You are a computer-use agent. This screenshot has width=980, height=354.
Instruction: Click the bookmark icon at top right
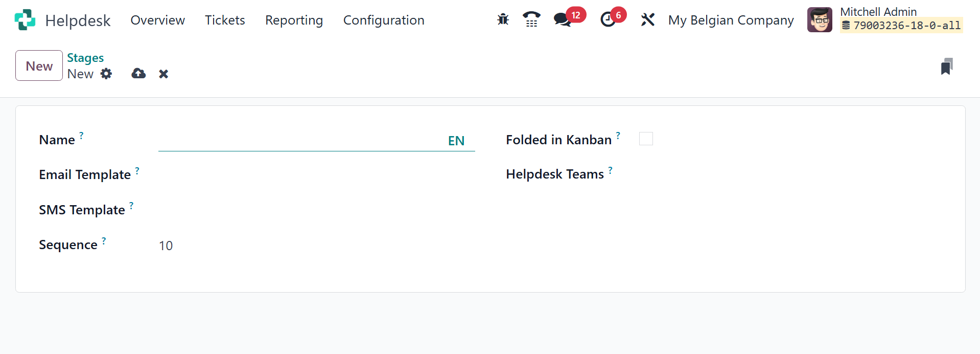946,67
